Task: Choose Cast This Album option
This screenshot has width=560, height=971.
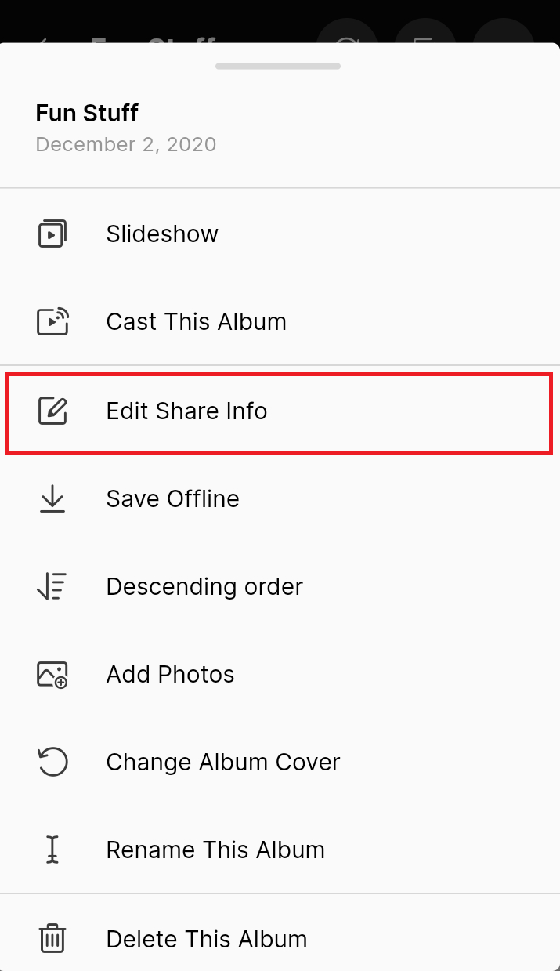Action: click(x=280, y=321)
